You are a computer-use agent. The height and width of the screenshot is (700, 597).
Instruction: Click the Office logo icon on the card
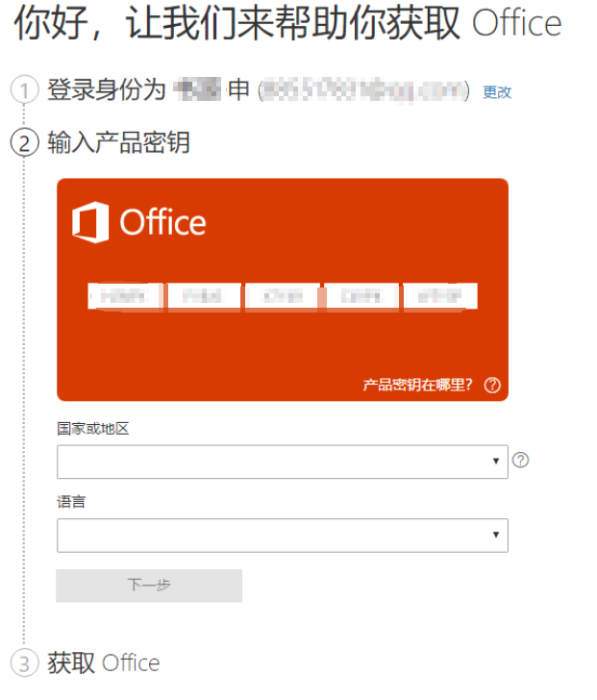click(90, 222)
